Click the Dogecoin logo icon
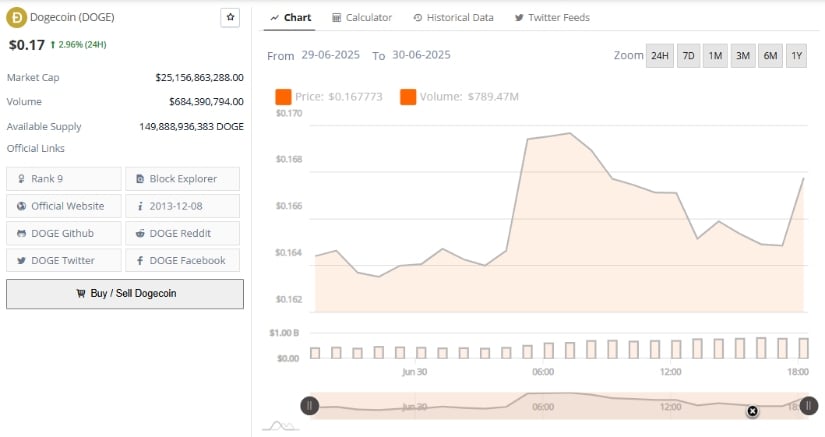825x437 pixels. pos(16,17)
